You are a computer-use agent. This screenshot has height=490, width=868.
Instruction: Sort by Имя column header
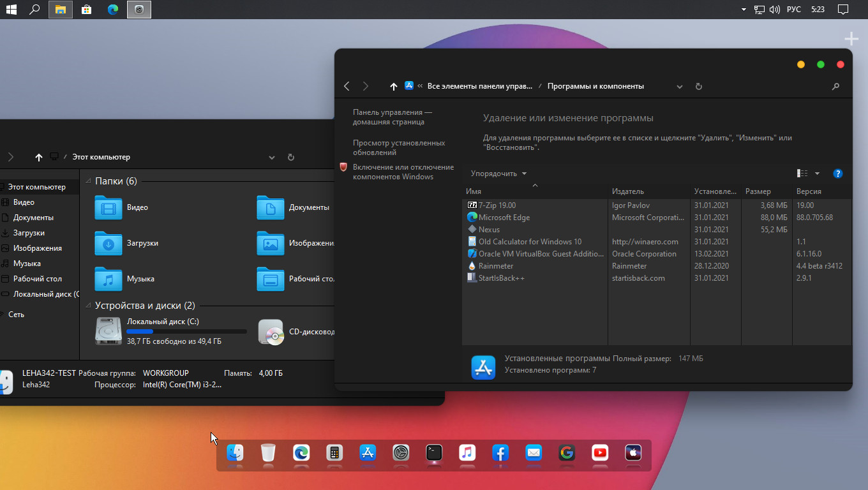535,191
